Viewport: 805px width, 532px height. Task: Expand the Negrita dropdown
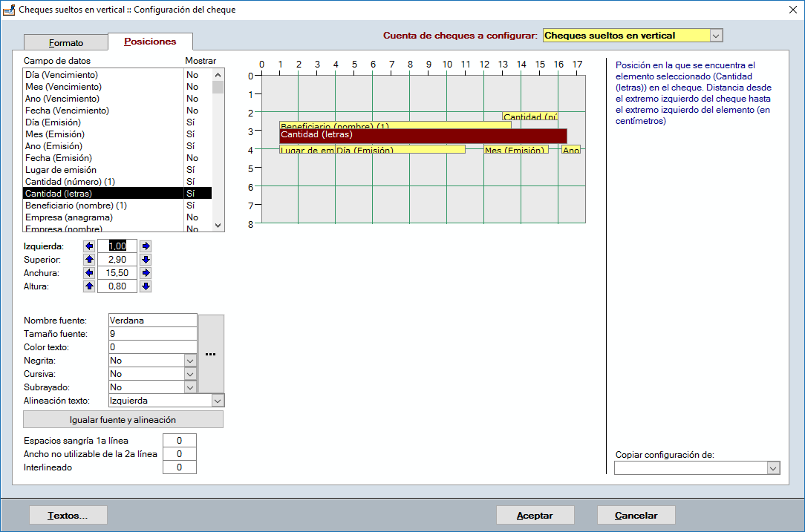click(x=189, y=361)
